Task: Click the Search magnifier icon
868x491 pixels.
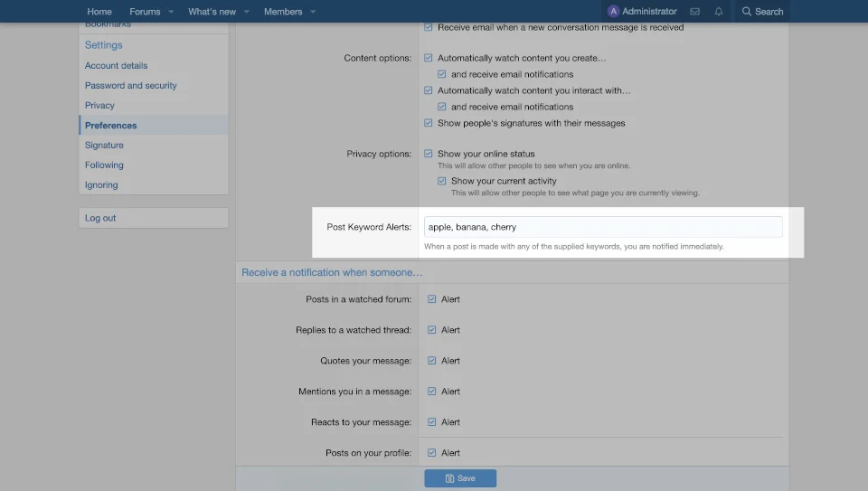Action: 747,12
